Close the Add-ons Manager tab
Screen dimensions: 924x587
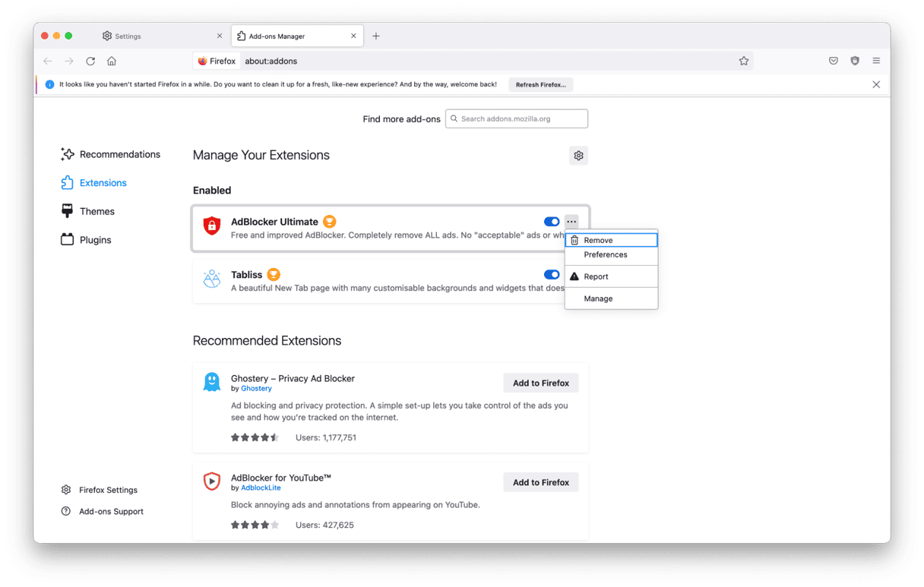pos(354,36)
